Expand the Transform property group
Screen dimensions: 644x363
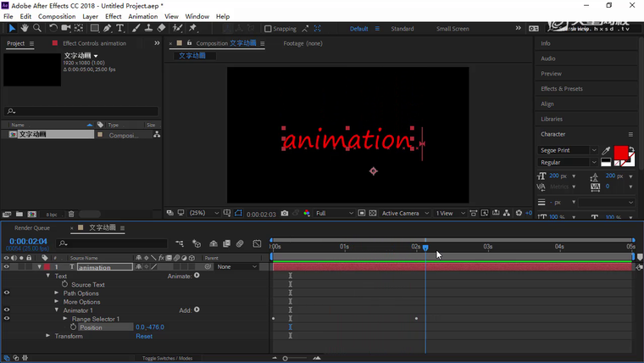tap(48, 336)
